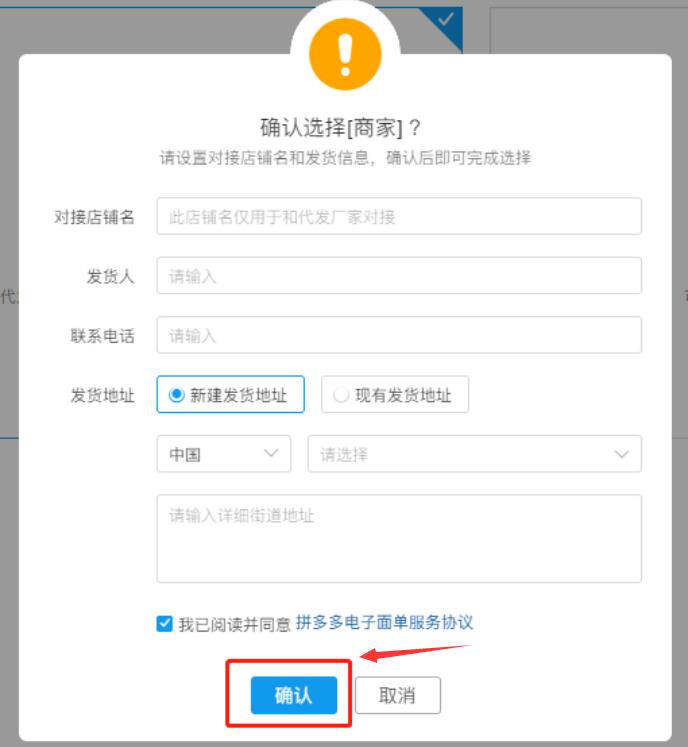Choose the 现有发货地址 radio option

341,395
